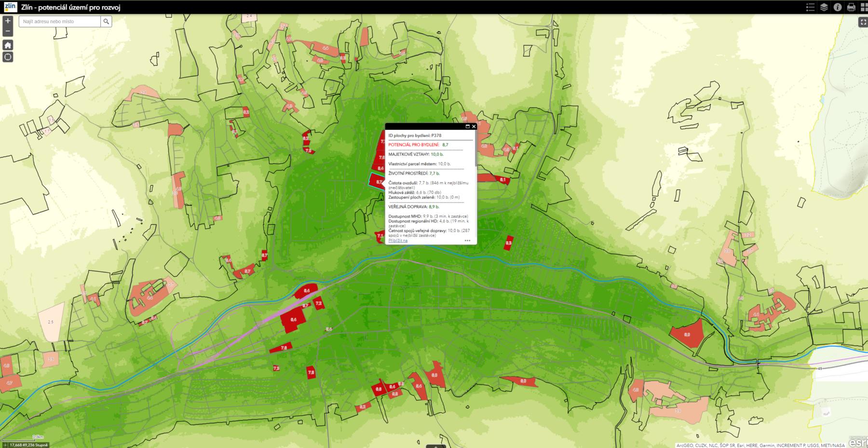Image resolution: width=868 pixels, height=448 pixels.
Task: Zoom in on the map
Action: (8, 21)
